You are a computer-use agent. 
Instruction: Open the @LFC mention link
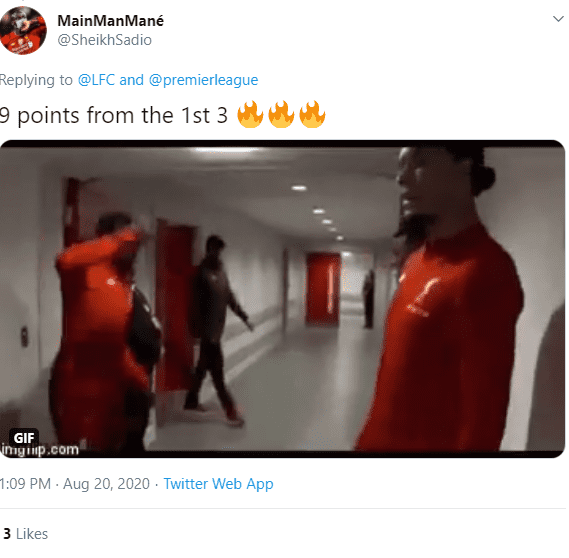pos(97,80)
